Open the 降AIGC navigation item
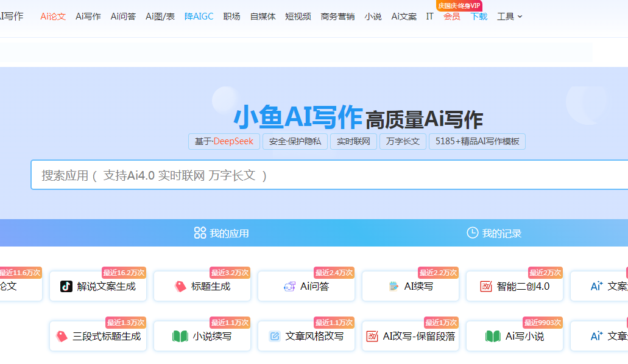 click(x=199, y=16)
